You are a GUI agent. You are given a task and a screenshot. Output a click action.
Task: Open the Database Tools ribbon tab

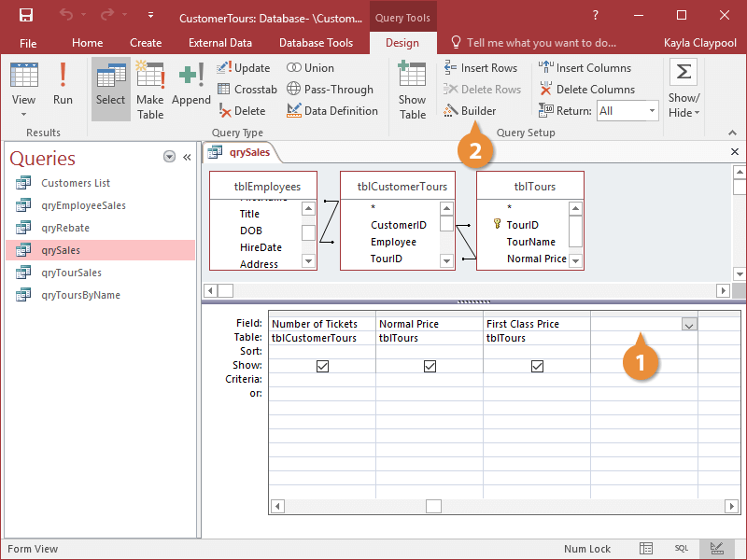[316, 42]
